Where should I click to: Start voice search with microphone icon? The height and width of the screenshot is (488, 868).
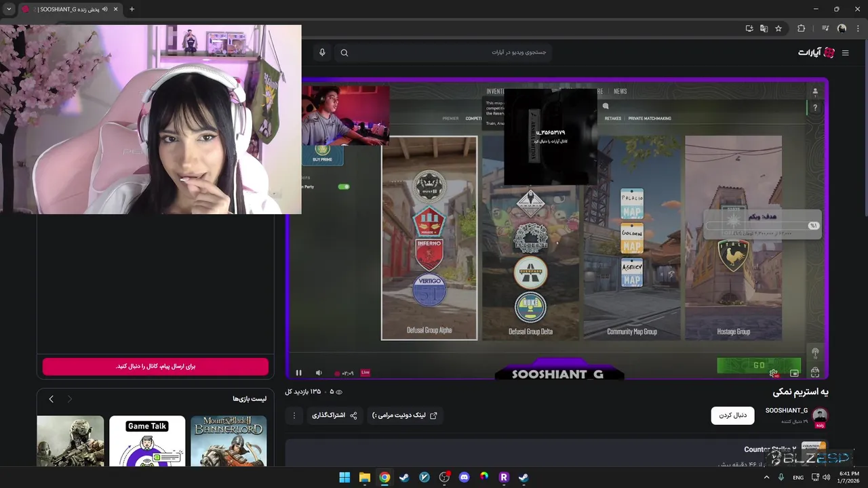pyautogui.click(x=322, y=52)
